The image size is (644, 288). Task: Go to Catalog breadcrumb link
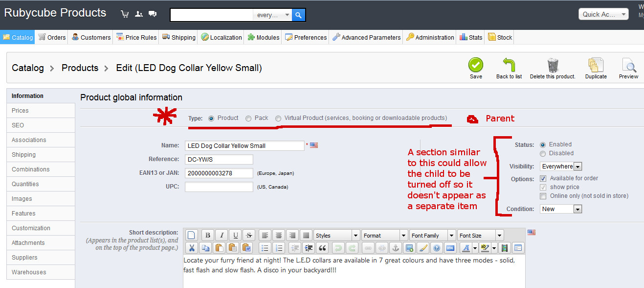(x=28, y=68)
